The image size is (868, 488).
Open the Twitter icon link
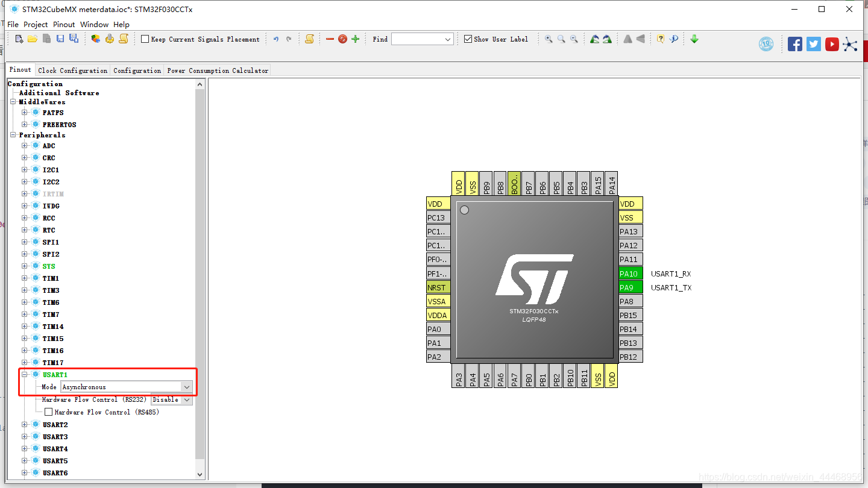click(814, 44)
